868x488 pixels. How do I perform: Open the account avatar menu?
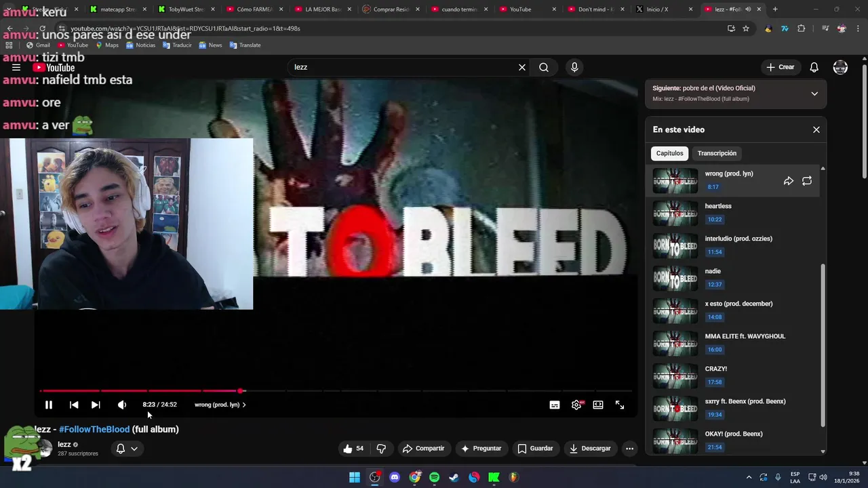(x=840, y=67)
